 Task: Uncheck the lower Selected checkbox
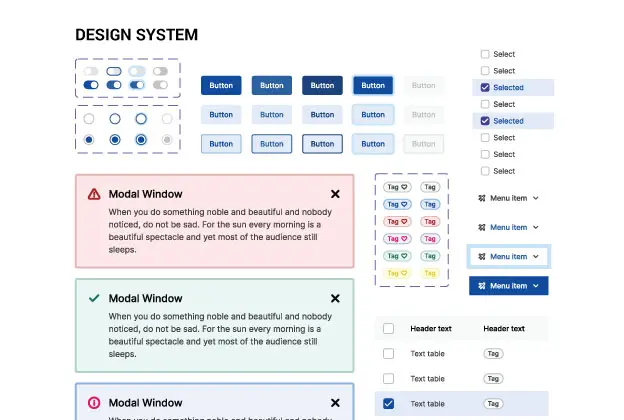485,121
